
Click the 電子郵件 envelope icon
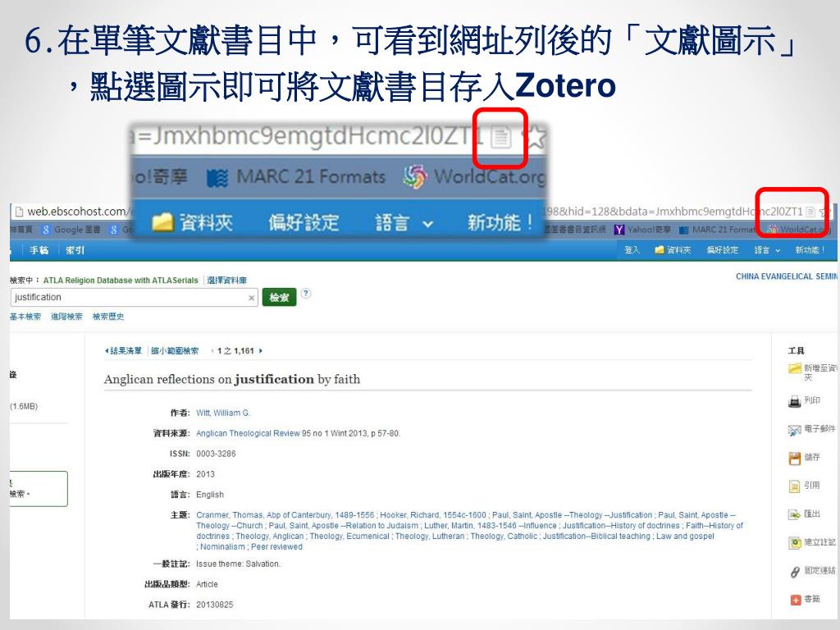coord(794,429)
